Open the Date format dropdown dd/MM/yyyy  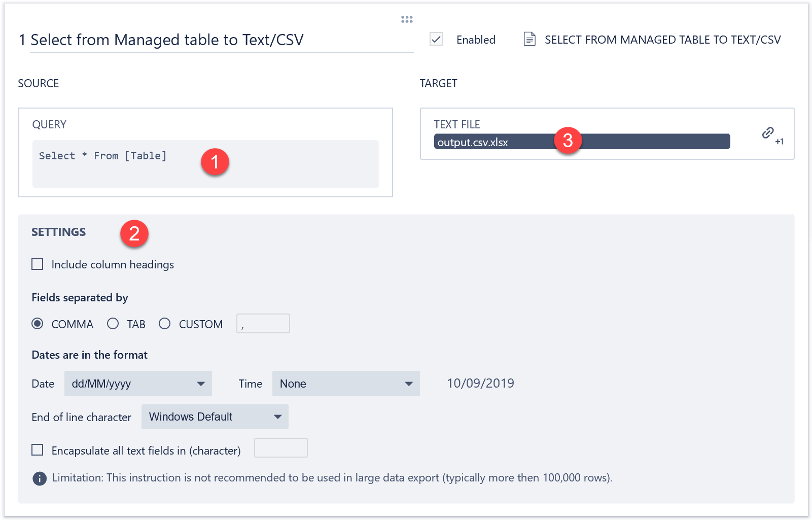click(137, 384)
